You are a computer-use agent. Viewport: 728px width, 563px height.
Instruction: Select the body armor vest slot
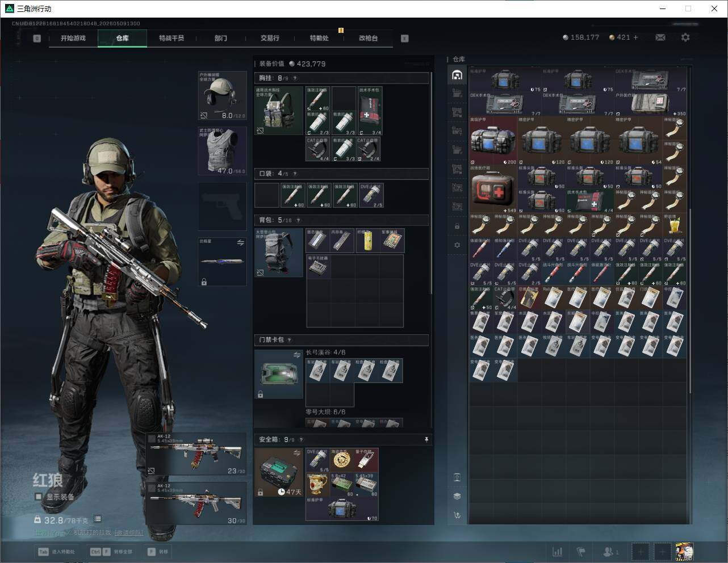coord(222,150)
